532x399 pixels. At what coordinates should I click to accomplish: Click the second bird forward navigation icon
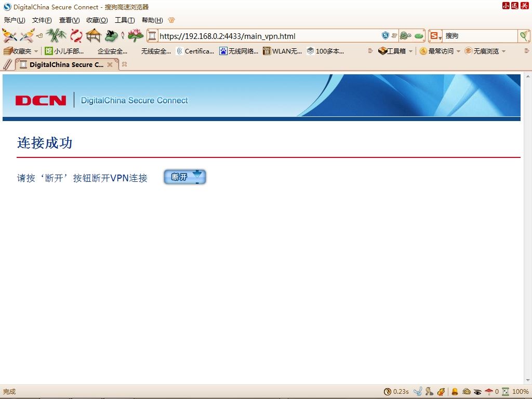27,35
